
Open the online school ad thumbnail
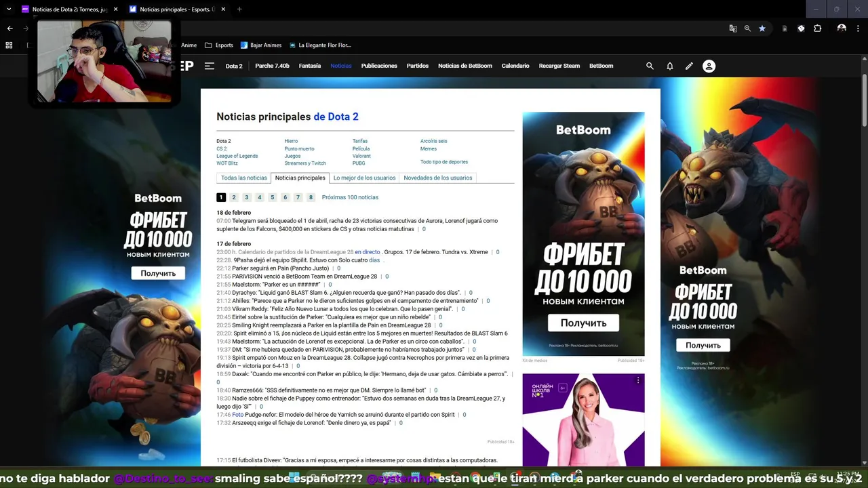[x=583, y=420]
